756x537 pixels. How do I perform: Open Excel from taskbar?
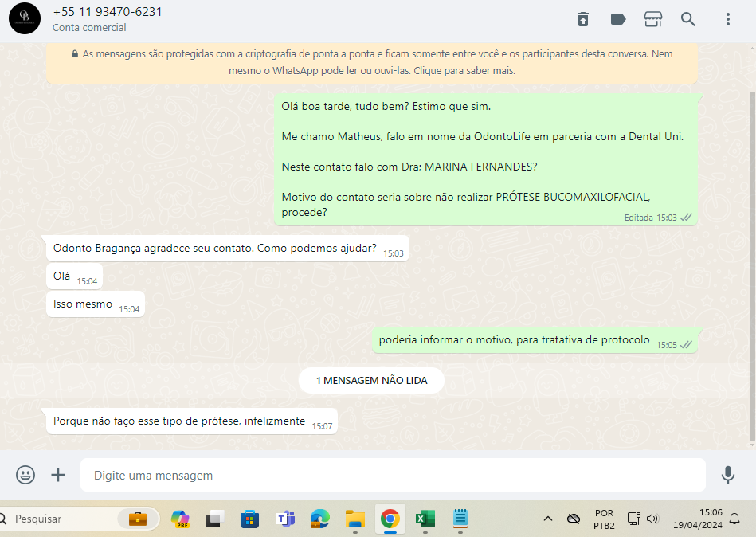pos(425,519)
